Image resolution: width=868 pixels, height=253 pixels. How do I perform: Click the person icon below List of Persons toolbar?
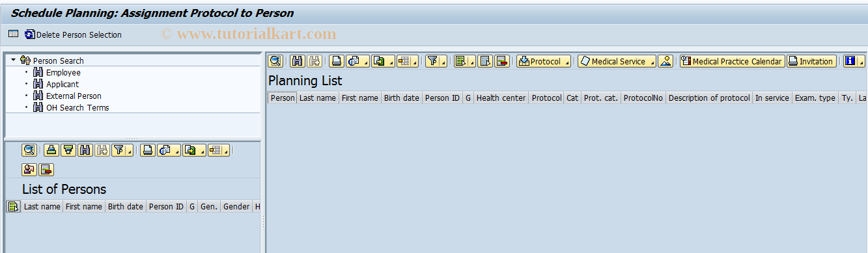tap(29, 170)
